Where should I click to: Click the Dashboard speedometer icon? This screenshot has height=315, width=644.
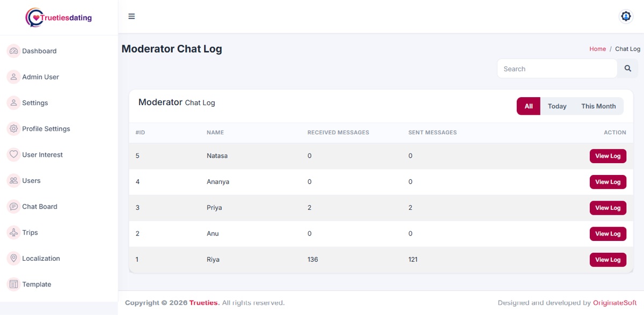[x=13, y=51]
